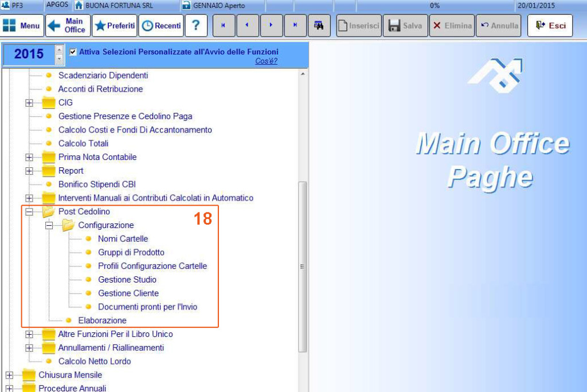Click BUONA FORTUNA SRL company house icon
587x392 pixels.
coord(79,5)
